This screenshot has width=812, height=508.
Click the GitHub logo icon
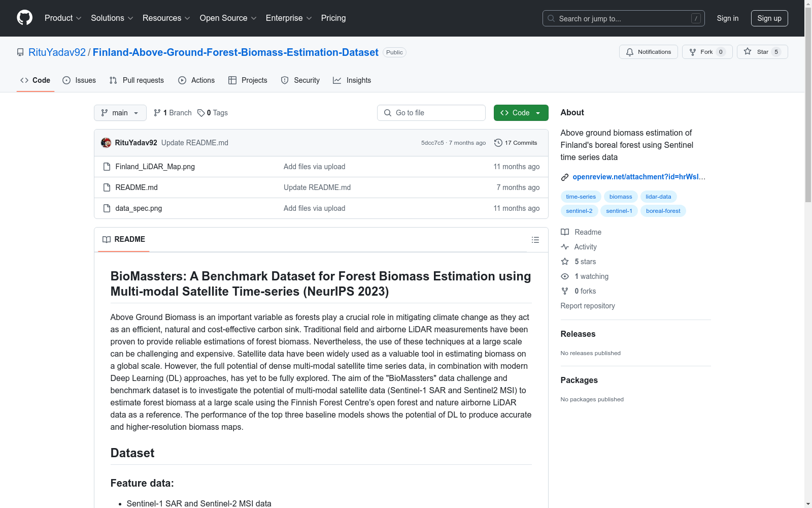tap(24, 18)
